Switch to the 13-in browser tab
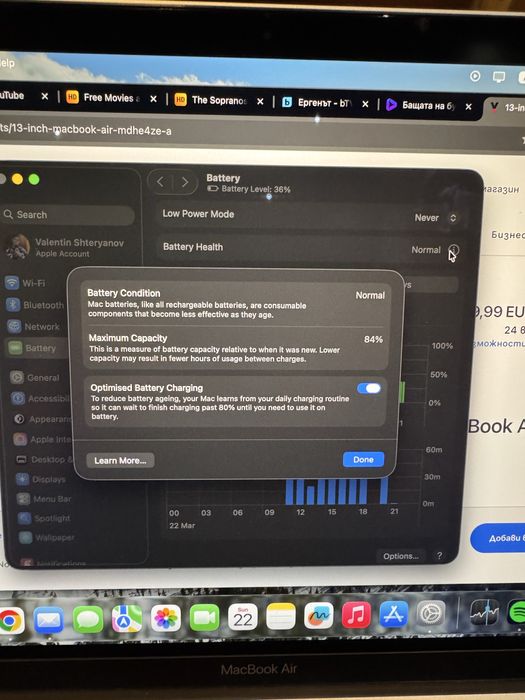This screenshot has width=525, height=700. click(x=507, y=108)
